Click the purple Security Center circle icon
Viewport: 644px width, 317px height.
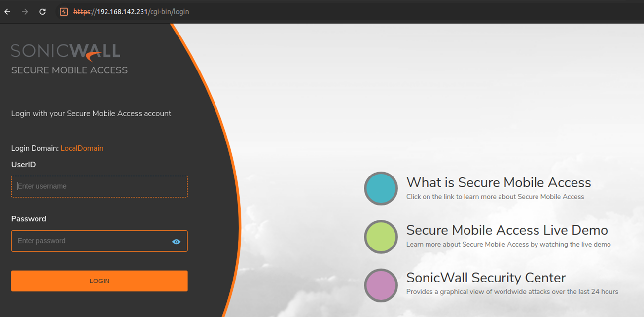click(381, 285)
